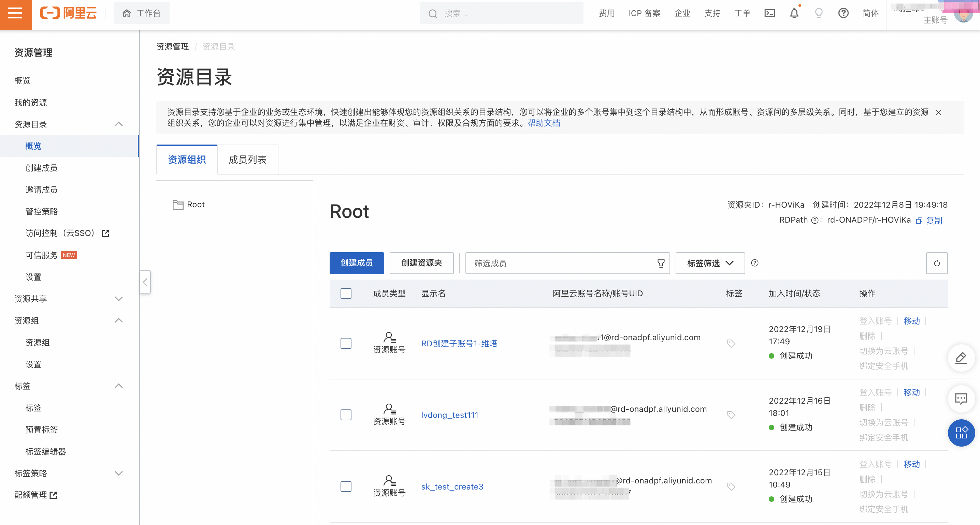The height and width of the screenshot is (525, 980).
Task: Check the sk_test_create3 row checkbox
Action: (x=346, y=486)
